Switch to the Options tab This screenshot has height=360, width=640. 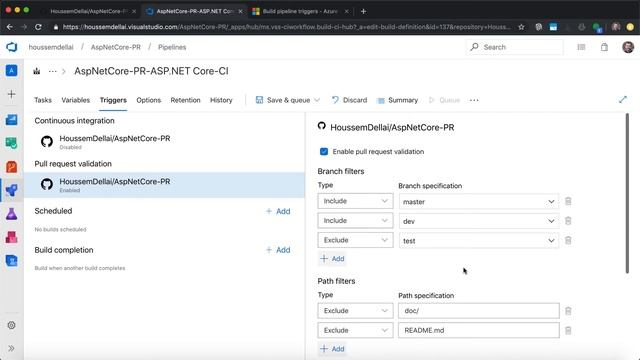(149, 100)
